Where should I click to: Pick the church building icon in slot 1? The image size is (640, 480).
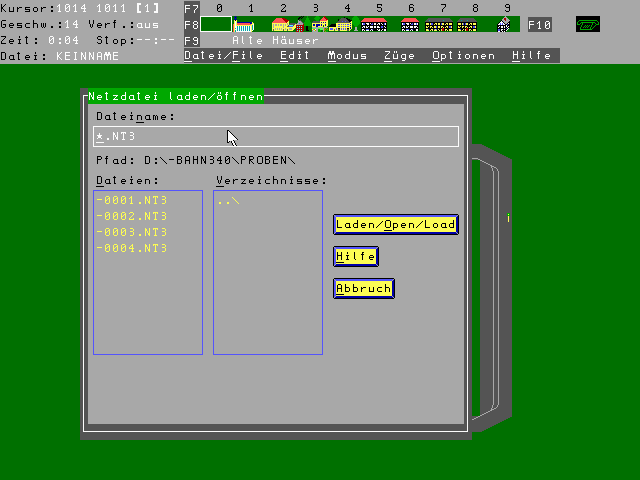pyautogui.click(x=244, y=24)
